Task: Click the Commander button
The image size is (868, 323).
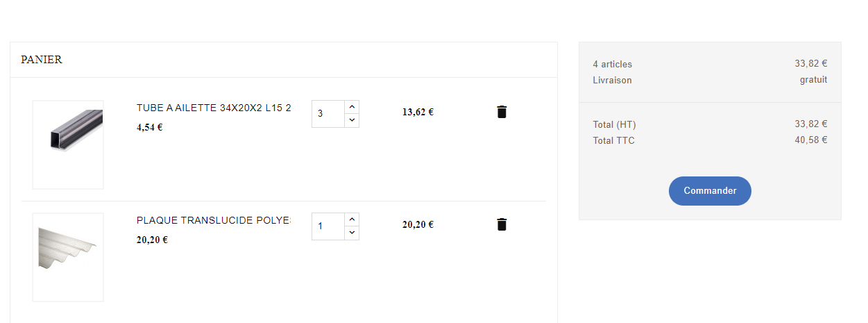Action: (710, 191)
